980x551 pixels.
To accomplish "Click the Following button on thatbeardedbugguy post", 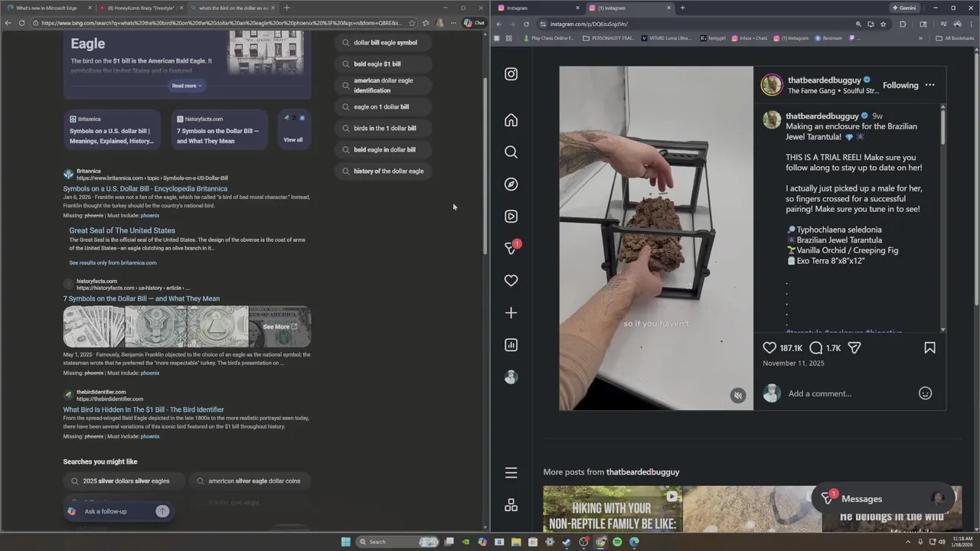I will [x=900, y=85].
